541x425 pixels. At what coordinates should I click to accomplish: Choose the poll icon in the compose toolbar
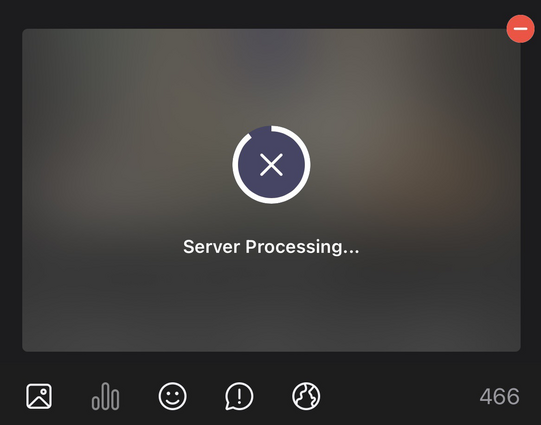click(x=106, y=396)
